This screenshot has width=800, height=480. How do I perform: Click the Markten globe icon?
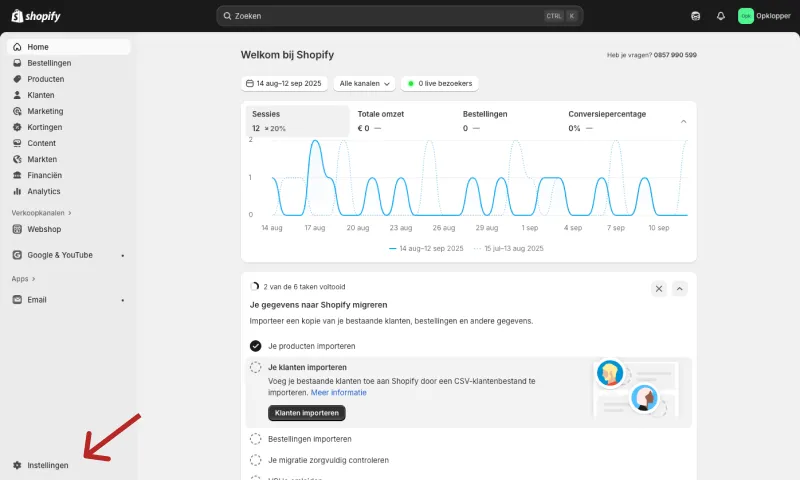click(17, 159)
